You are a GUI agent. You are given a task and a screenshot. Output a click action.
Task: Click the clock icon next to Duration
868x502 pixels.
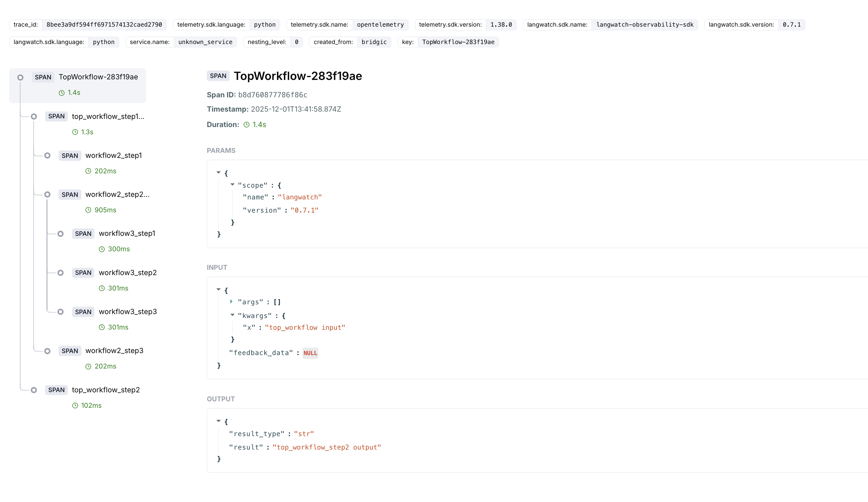(247, 125)
